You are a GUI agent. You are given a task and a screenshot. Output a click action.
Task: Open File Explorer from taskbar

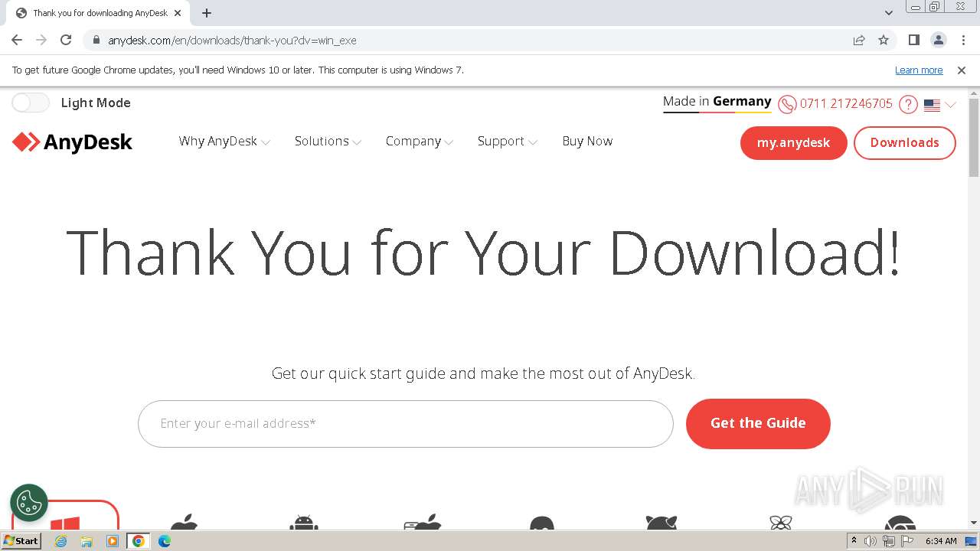(87, 541)
